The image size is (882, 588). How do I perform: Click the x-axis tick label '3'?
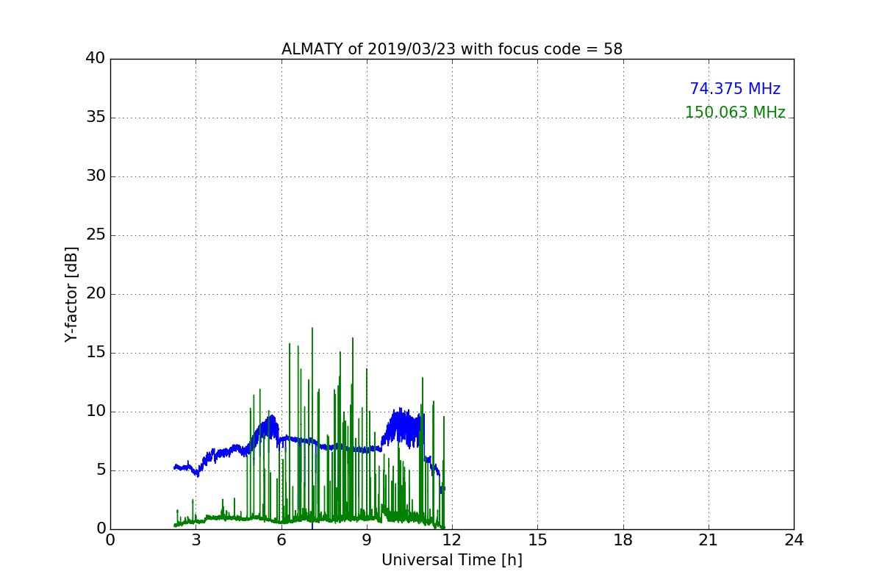pos(196,540)
